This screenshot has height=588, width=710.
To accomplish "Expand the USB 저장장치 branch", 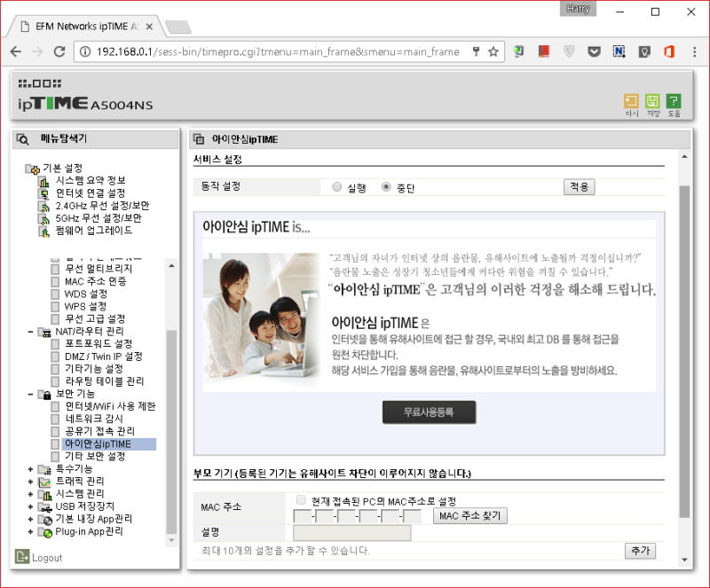I will (31, 508).
